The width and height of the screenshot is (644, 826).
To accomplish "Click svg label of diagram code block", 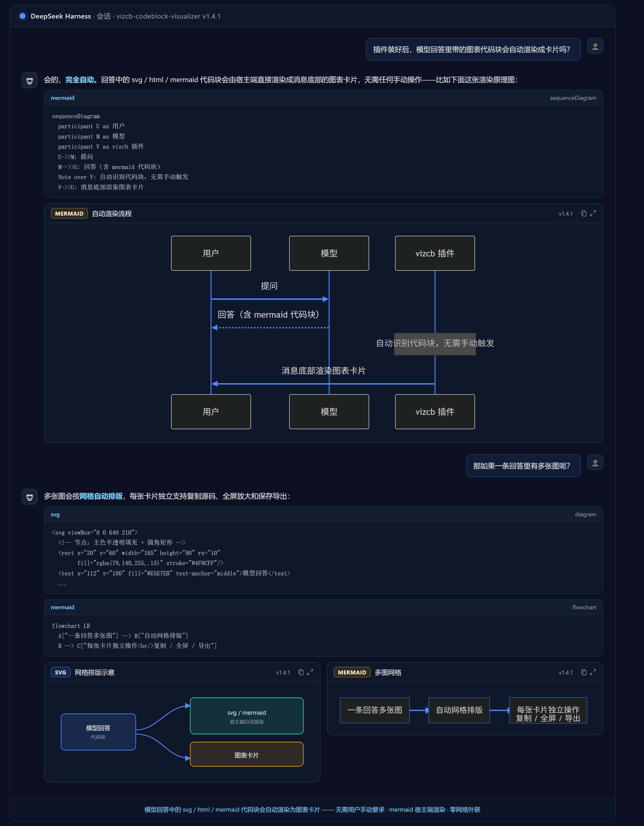I will (x=55, y=514).
